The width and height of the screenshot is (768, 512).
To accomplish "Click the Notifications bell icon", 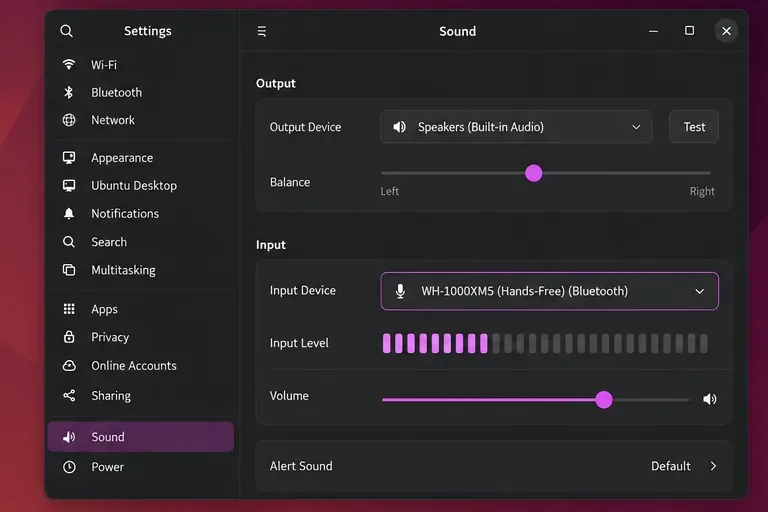I will (69, 214).
